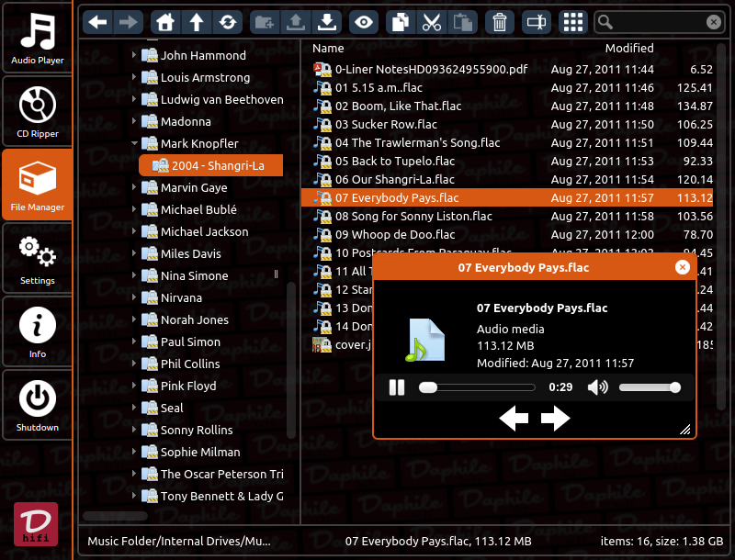The image size is (735, 560).
Task: Create a new folder
Action: click(x=265, y=22)
